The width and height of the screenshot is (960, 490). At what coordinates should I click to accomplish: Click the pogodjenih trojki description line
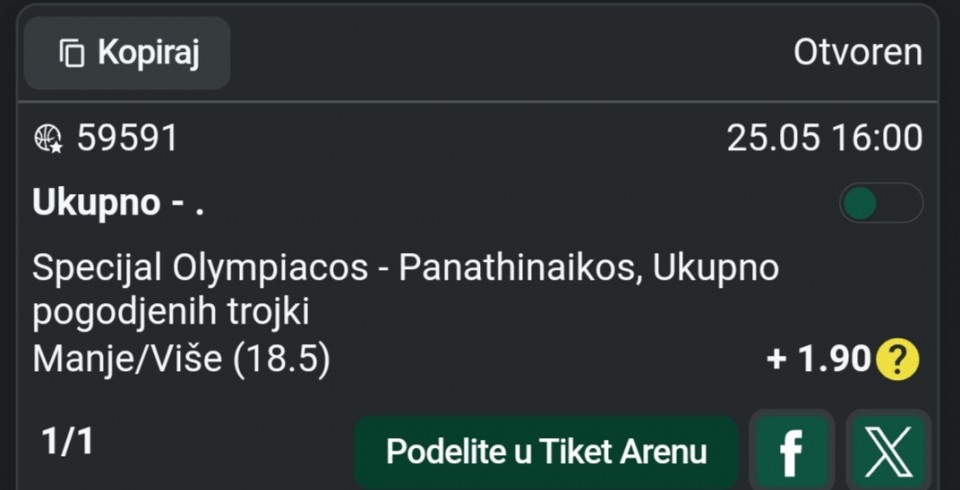point(171,313)
